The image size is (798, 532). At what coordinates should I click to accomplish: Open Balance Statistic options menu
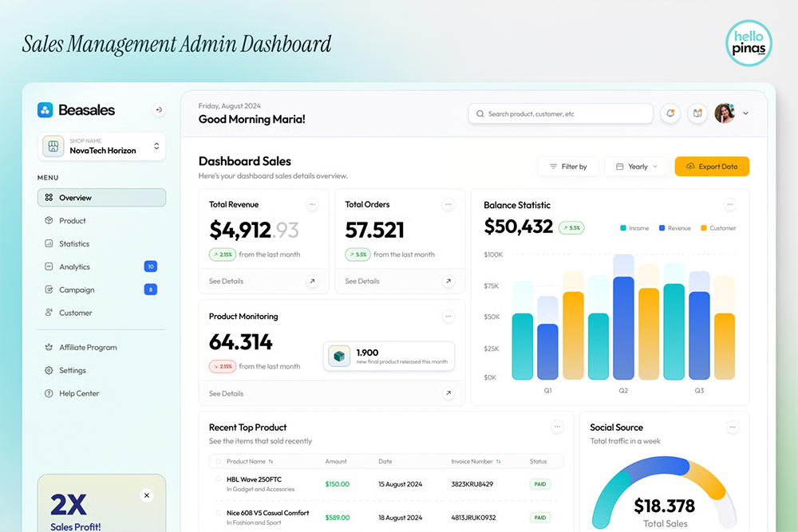tap(730, 204)
